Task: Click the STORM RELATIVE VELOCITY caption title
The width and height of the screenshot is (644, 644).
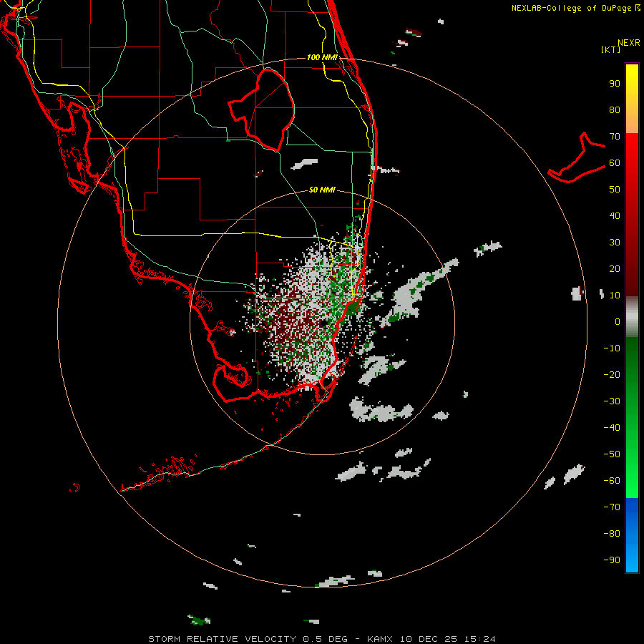Action: click(223, 639)
